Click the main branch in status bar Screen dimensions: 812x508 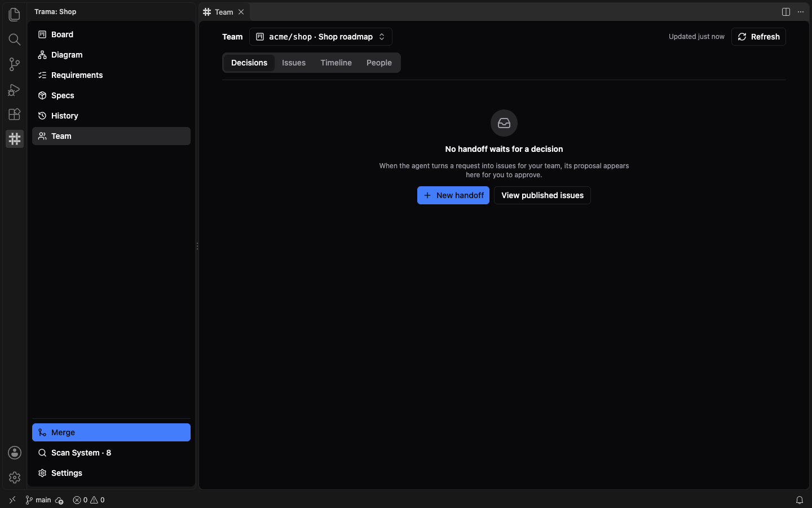(38, 500)
